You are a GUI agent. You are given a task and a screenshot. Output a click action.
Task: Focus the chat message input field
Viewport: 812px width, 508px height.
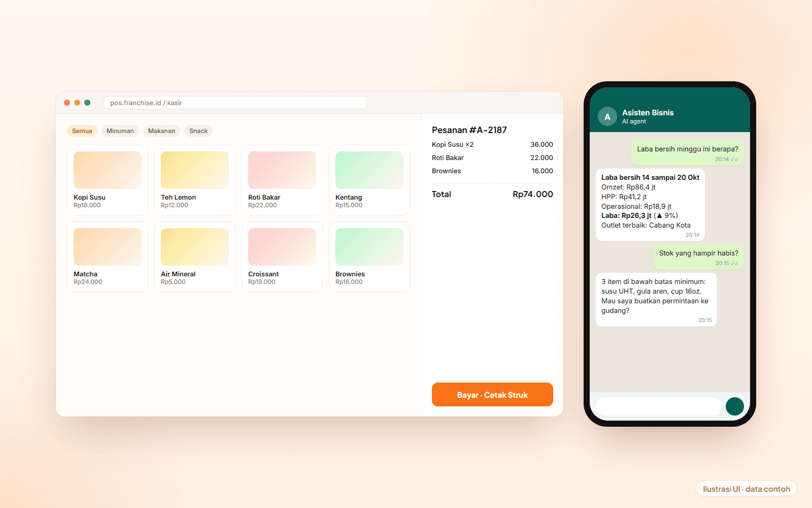click(658, 406)
